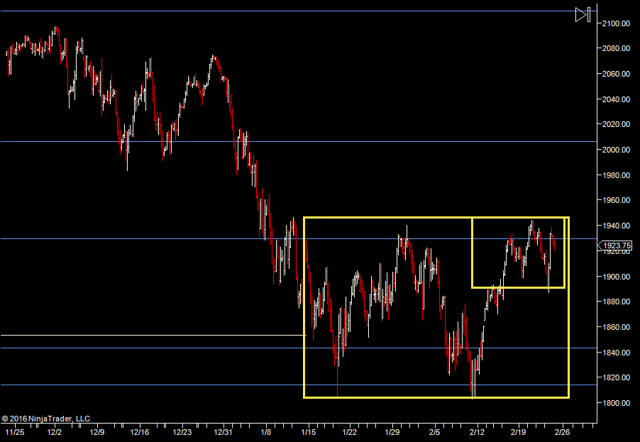640x442 pixels.
Task: Select the gray horizontal line near 2005
Action: (150, 142)
